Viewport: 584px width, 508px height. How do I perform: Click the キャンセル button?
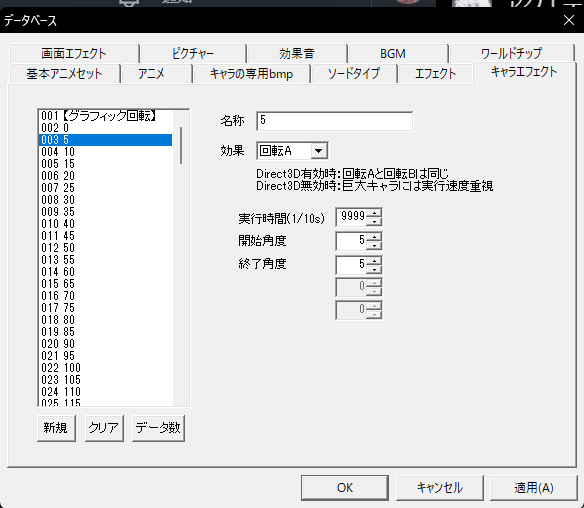coord(439,488)
